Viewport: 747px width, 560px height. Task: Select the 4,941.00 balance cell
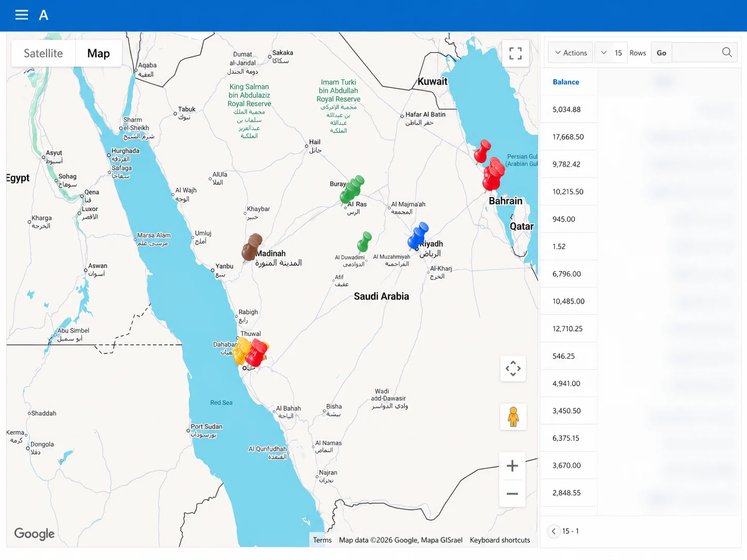(569, 383)
